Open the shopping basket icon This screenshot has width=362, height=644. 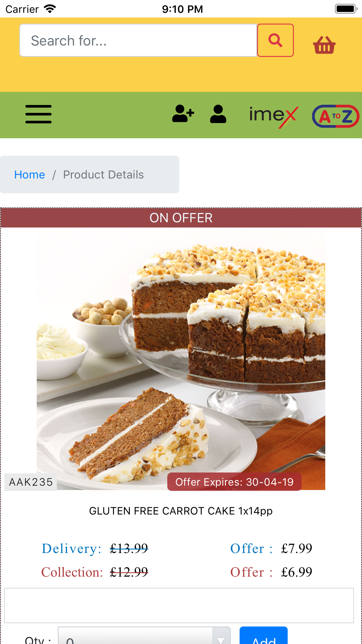point(324,45)
